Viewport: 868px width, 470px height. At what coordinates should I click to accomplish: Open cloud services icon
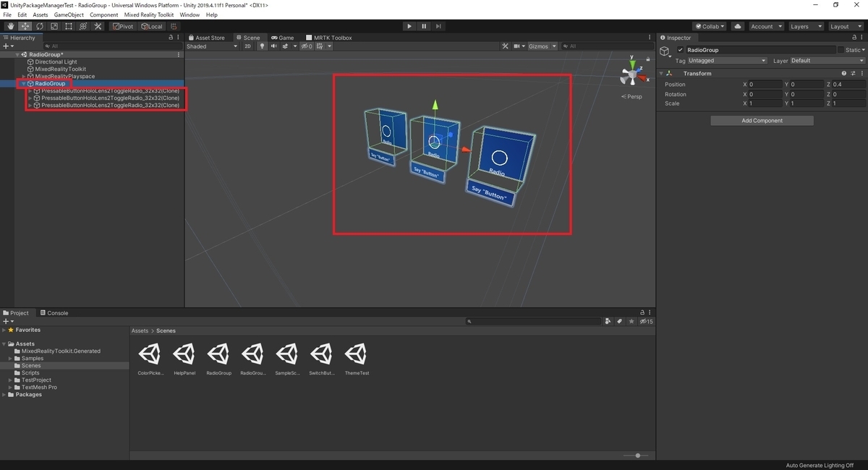coord(737,26)
